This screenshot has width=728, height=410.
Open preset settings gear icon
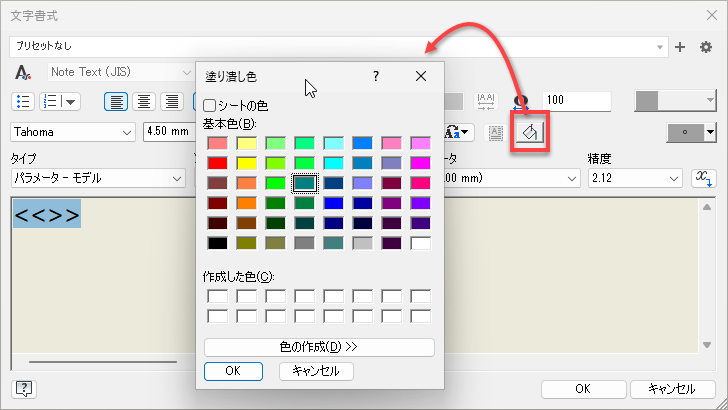[x=706, y=46]
